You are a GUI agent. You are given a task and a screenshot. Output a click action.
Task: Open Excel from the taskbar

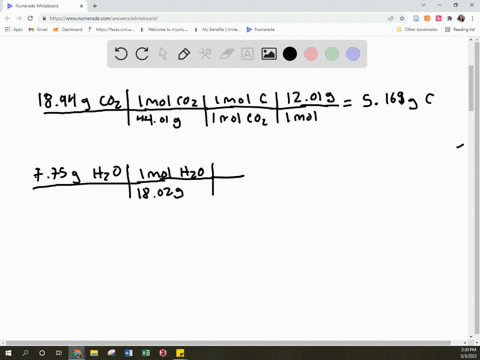[x=146, y=353]
